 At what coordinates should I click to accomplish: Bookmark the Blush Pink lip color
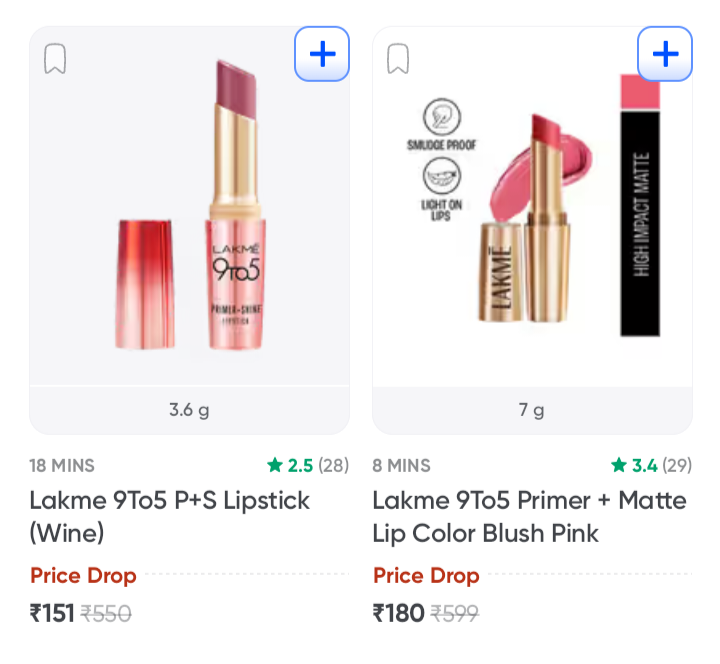click(x=398, y=58)
